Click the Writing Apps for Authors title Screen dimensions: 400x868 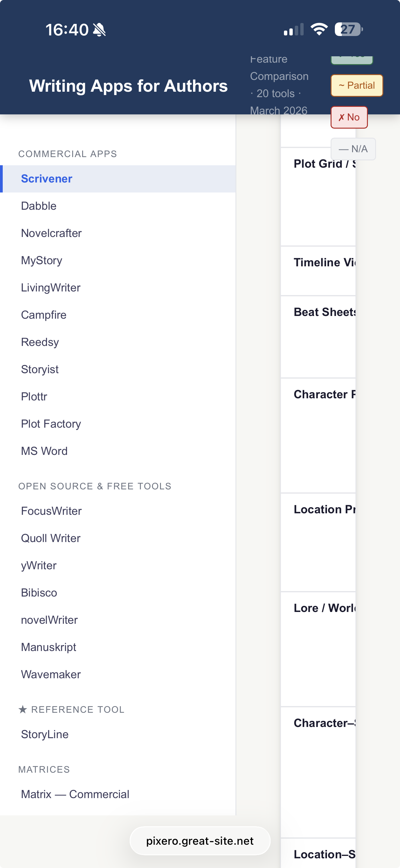click(128, 86)
